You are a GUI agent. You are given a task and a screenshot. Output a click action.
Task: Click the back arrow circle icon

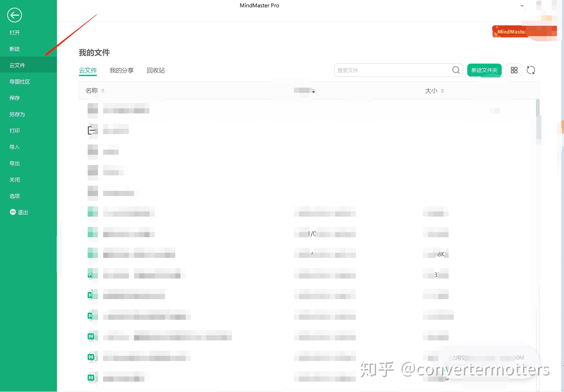tap(14, 15)
